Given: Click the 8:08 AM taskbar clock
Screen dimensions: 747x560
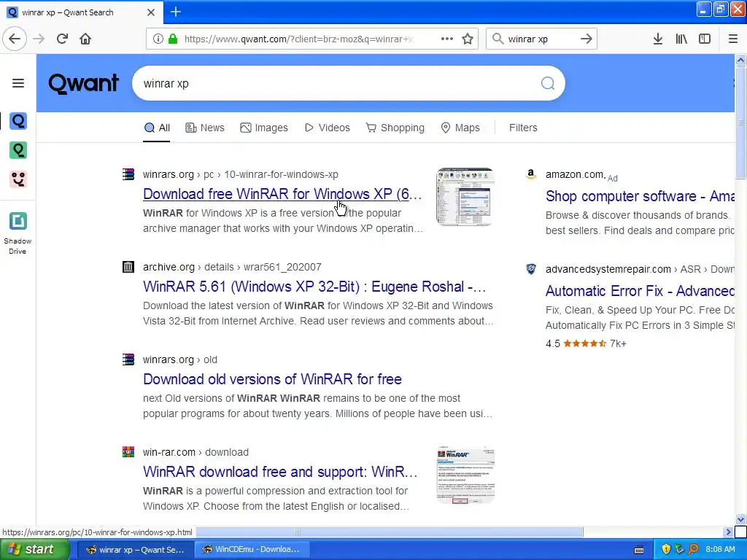Looking at the screenshot, I should (x=720, y=550).
